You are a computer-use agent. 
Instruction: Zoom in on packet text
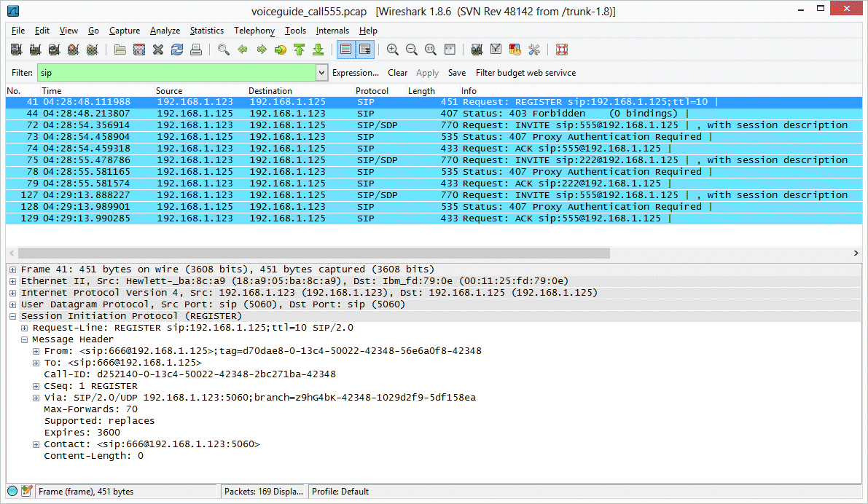point(393,50)
